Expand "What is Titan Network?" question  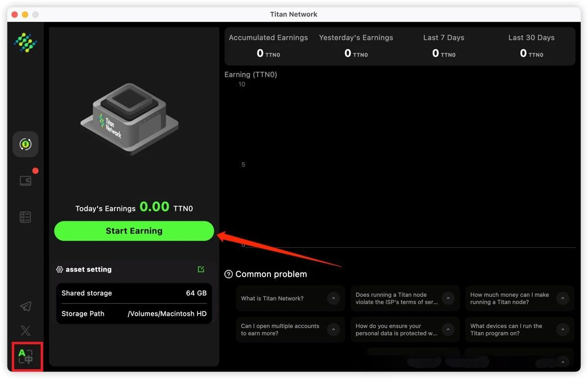pyautogui.click(x=333, y=298)
